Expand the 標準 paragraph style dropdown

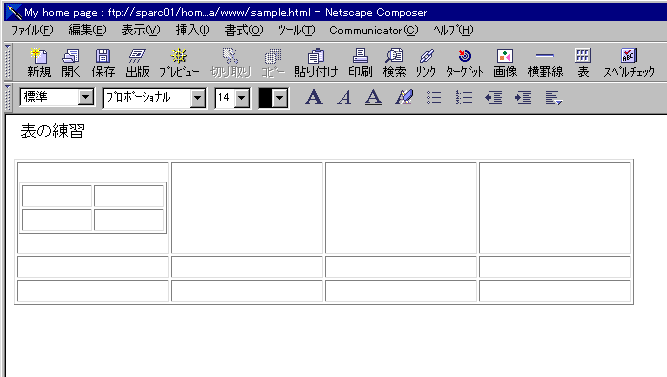(86, 97)
